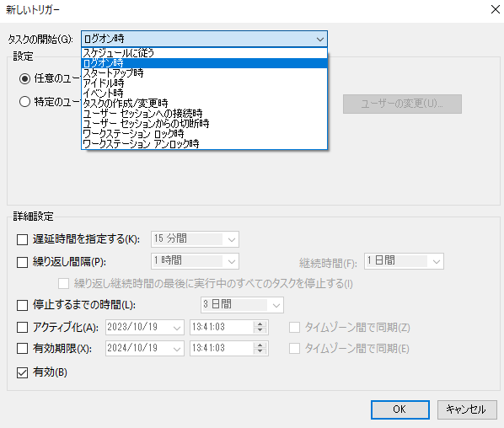Enable 遅延時間を指定する checkbox
Image resolution: width=504 pixels, height=428 pixels.
22,239
